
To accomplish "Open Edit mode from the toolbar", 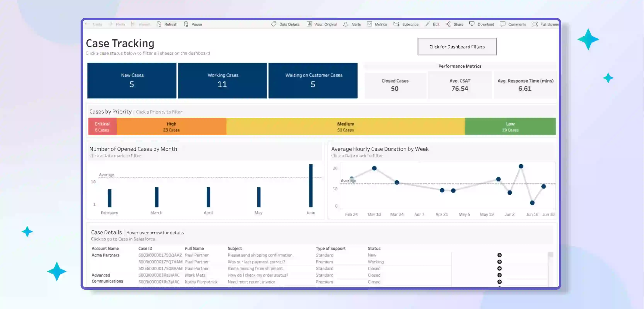I will tap(432, 24).
